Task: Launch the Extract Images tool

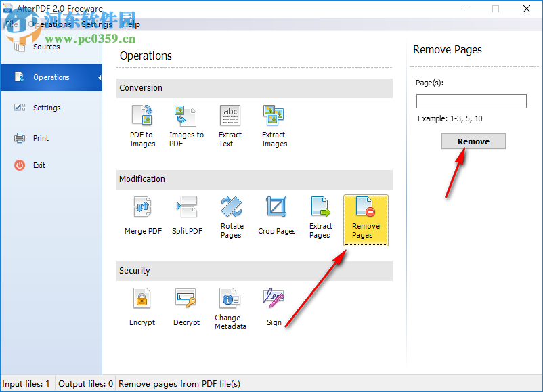Action: click(x=274, y=125)
